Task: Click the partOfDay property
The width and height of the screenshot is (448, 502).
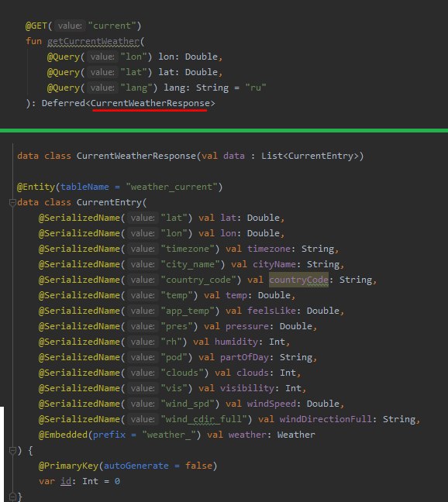Action: click(x=244, y=357)
